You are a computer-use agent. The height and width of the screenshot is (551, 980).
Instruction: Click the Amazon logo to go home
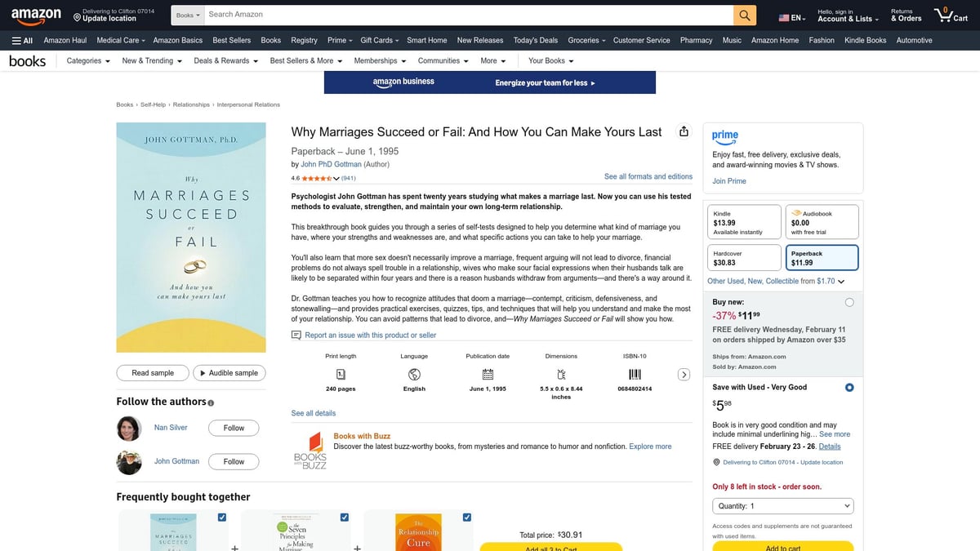point(36,13)
